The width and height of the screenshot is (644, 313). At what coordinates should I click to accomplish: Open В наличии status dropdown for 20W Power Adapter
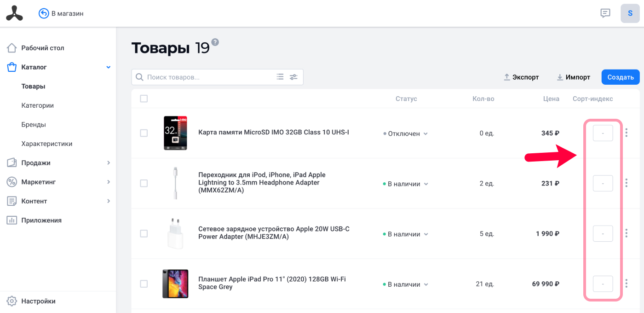pos(406,234)
